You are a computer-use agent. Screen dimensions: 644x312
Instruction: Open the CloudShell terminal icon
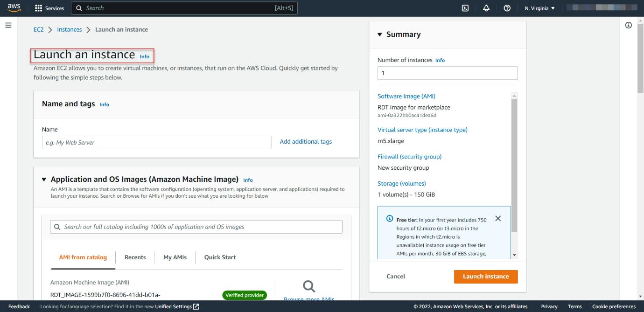point(465,8)
